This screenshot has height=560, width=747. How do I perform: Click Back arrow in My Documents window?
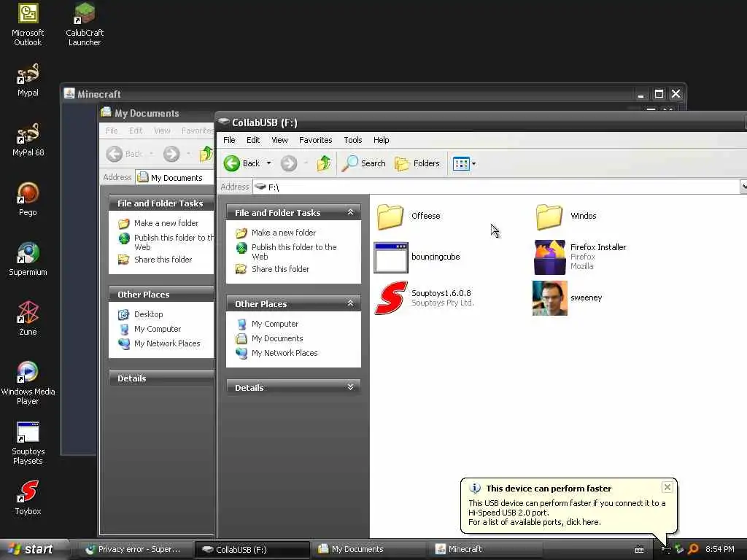point(115,154)
